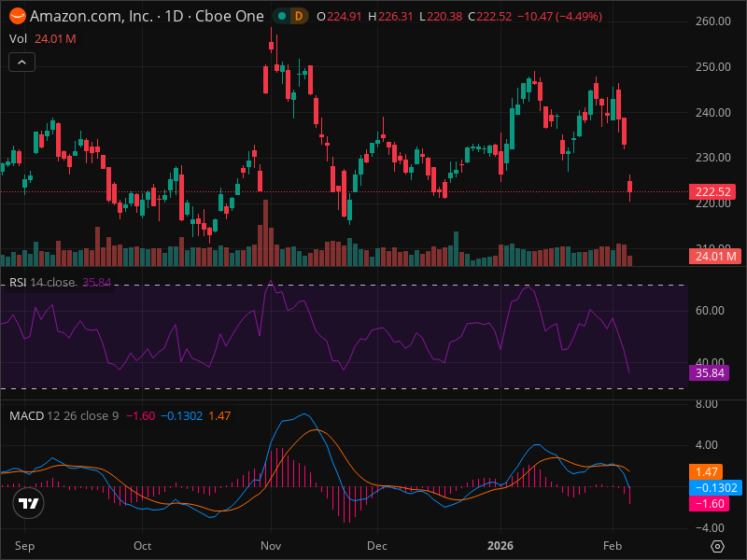Click the L 220.38 low value
This screenshot has height=560, width=747.
(441, 17)
